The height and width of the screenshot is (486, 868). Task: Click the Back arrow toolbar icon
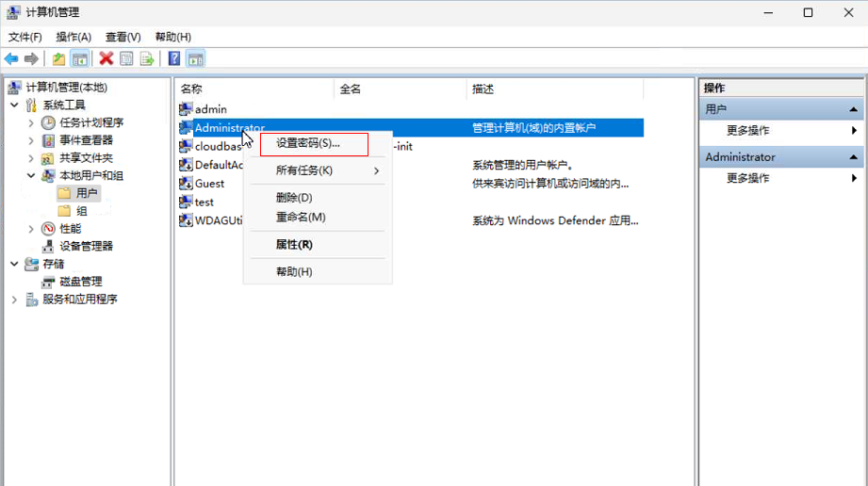[11, 58]
